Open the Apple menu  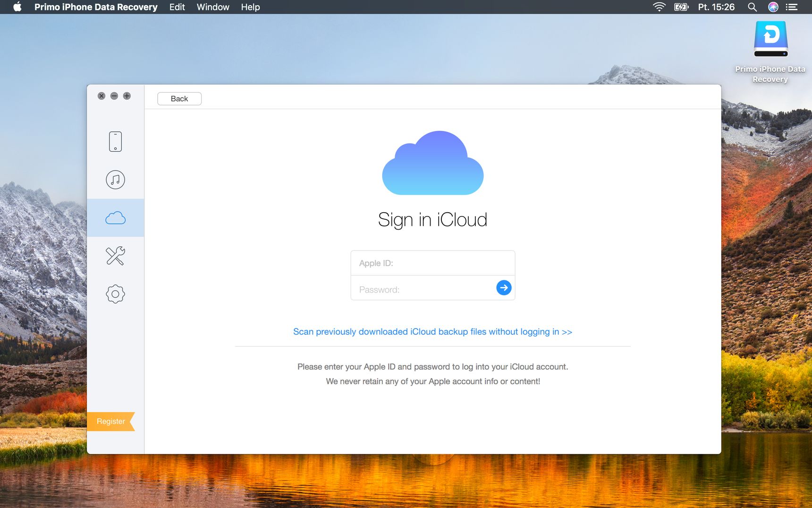(17, 7)
